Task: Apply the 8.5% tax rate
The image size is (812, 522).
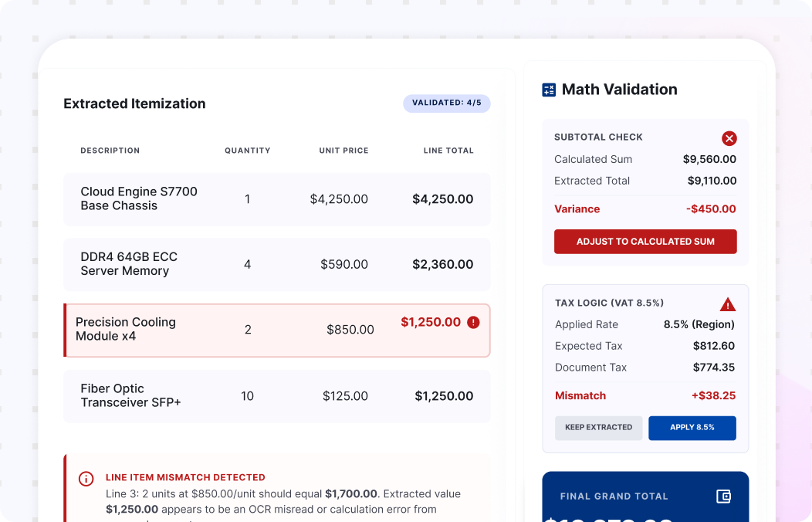Action: pyautogui.click(x=692, y=428)
